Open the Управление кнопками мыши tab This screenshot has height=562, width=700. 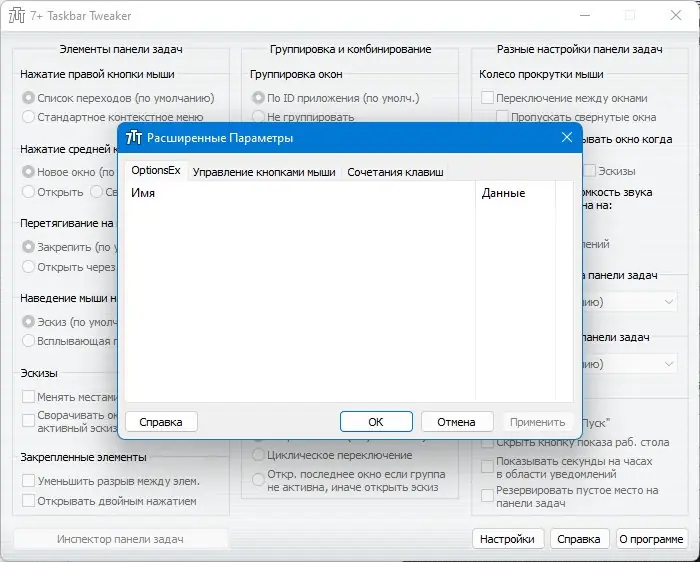[x=264, y=172]
